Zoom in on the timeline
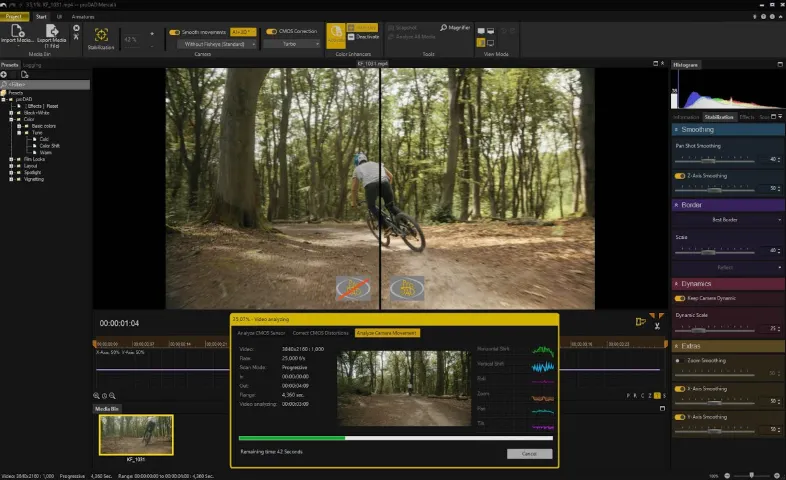The height and width of the screenshot is (480, 786). coord(96,396)
